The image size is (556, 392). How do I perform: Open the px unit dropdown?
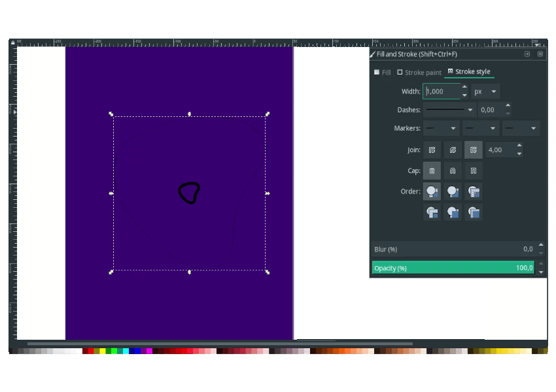point(485,91)
